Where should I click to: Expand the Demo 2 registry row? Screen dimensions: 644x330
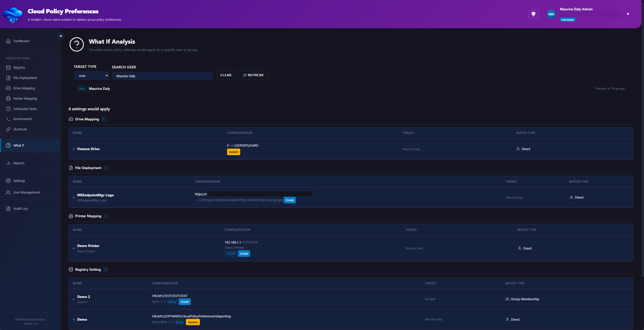point(74,299)
